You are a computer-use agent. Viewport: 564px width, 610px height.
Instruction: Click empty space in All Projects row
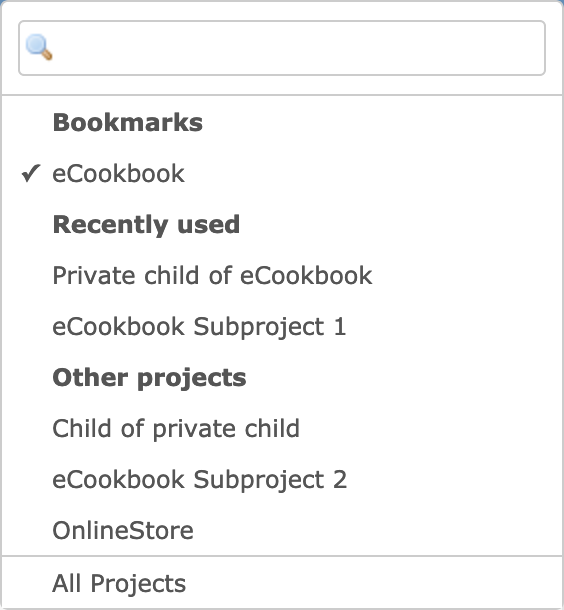[x=373, y=584]
